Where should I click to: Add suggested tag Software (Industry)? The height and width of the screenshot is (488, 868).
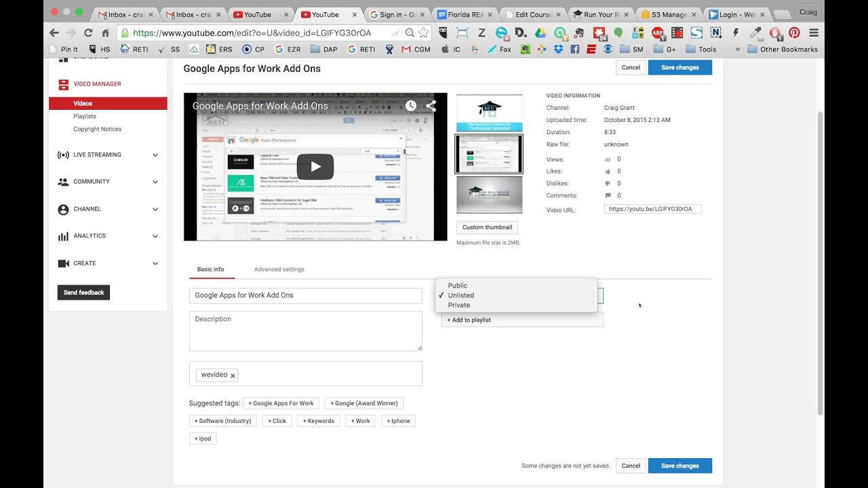(222, 421)
